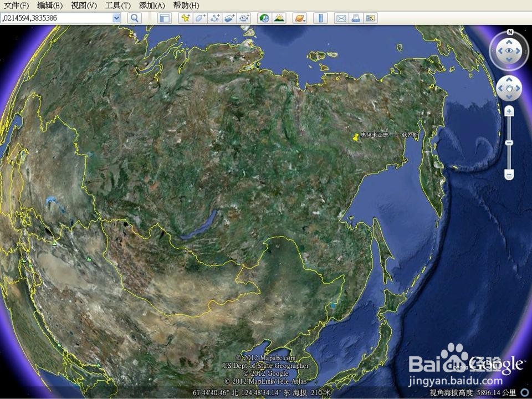Look up with the eye control's arrow

point(509,42)
